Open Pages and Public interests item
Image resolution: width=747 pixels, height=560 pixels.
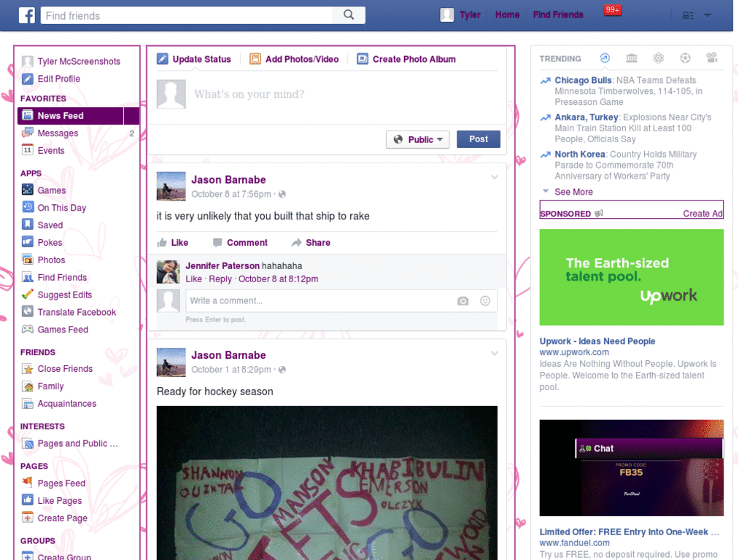[77, 443]
